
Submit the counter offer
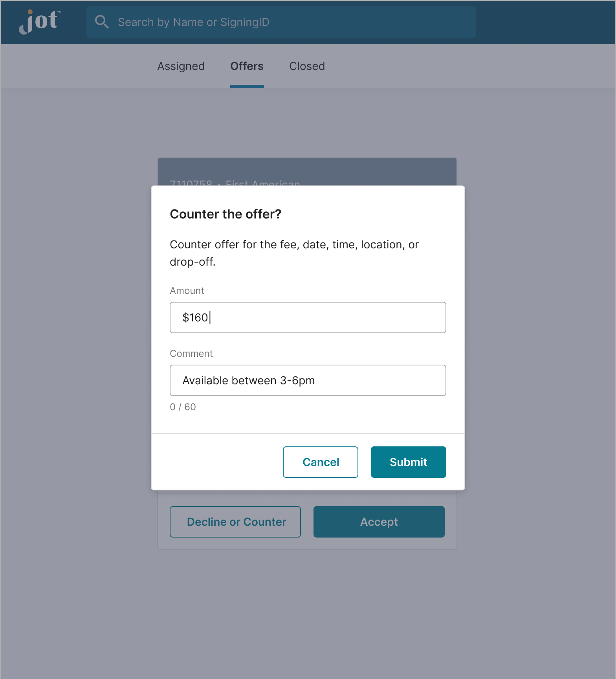408,462
